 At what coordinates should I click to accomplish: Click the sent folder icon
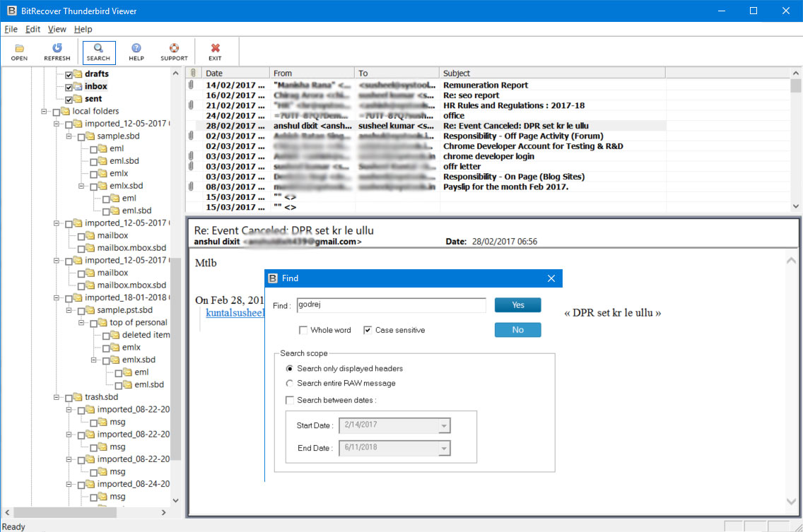coord(77,98)
